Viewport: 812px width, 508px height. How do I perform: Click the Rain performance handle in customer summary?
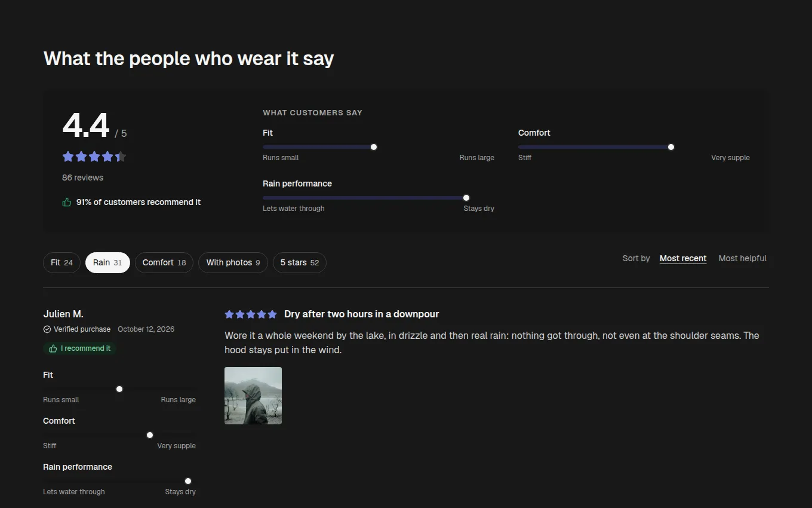(x=466, y=198)
